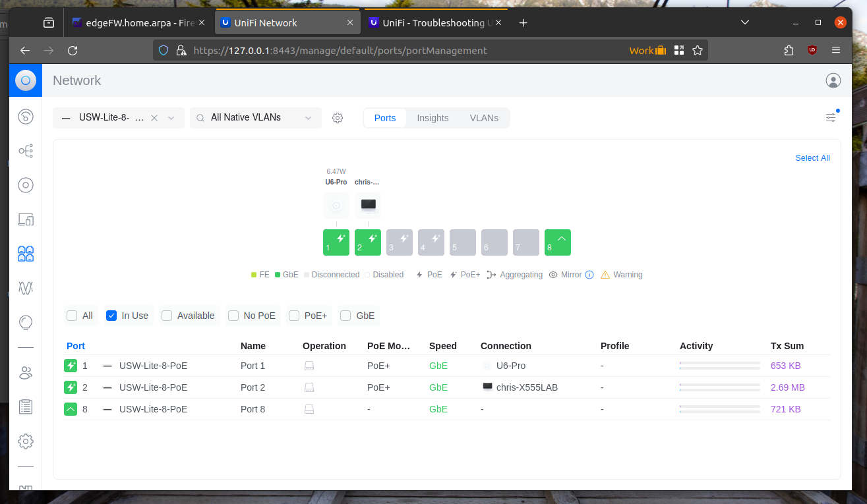
Task: Click the Operation icon in the Port 2 row
Action: [x=309, y=387]
